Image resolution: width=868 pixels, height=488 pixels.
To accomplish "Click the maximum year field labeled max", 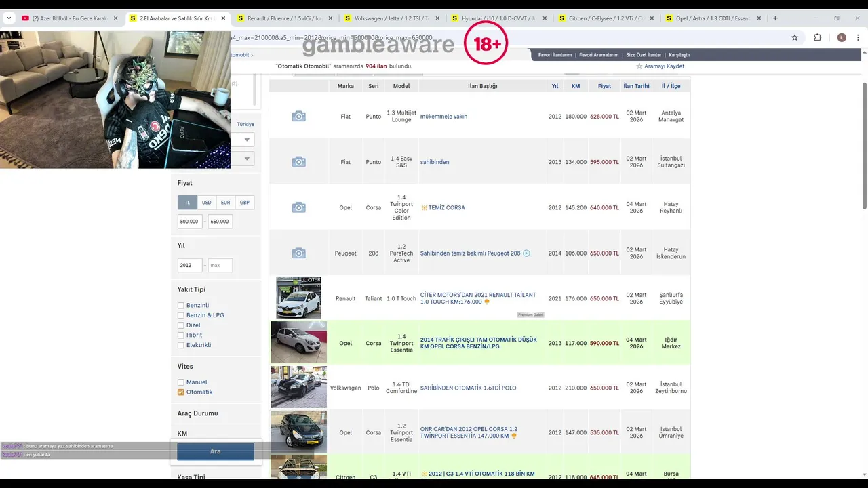I will [x=220, y=266].
